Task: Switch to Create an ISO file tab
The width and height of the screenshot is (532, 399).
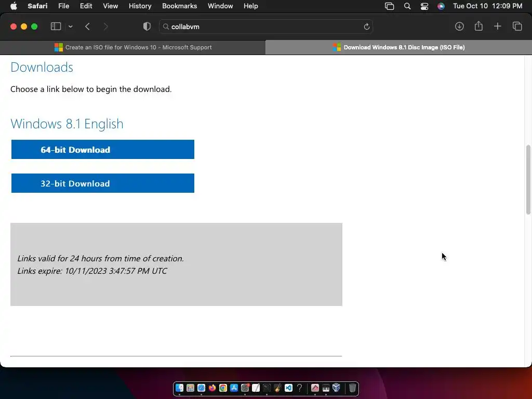Action: click(132, 47)
